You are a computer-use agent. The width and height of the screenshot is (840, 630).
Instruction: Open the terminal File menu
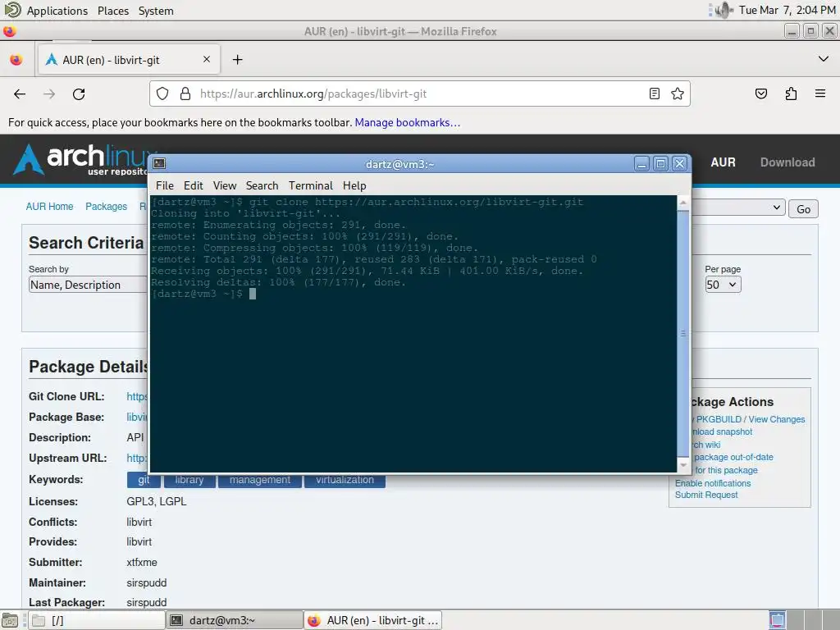pyautogui.click(x=164, y=185)
